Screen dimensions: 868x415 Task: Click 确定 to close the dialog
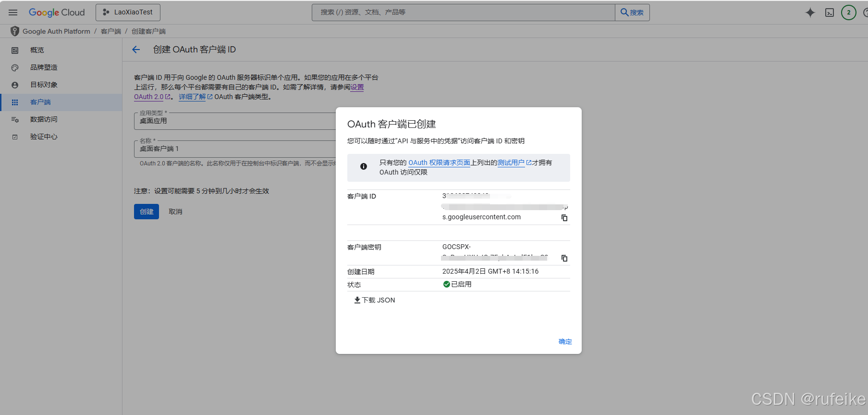[565, 341]
